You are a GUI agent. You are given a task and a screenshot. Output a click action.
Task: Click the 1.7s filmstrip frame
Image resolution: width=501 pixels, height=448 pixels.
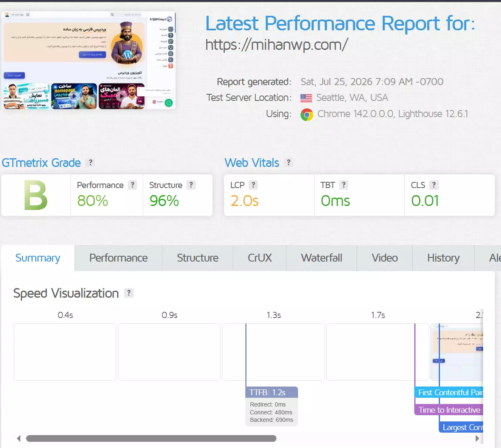tap(377, 352)
